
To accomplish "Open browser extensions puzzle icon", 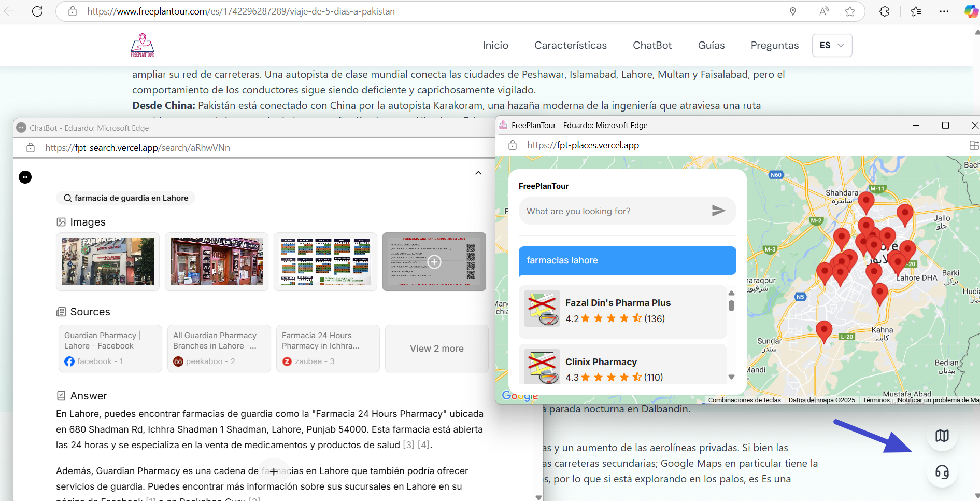I will (884, 11).
